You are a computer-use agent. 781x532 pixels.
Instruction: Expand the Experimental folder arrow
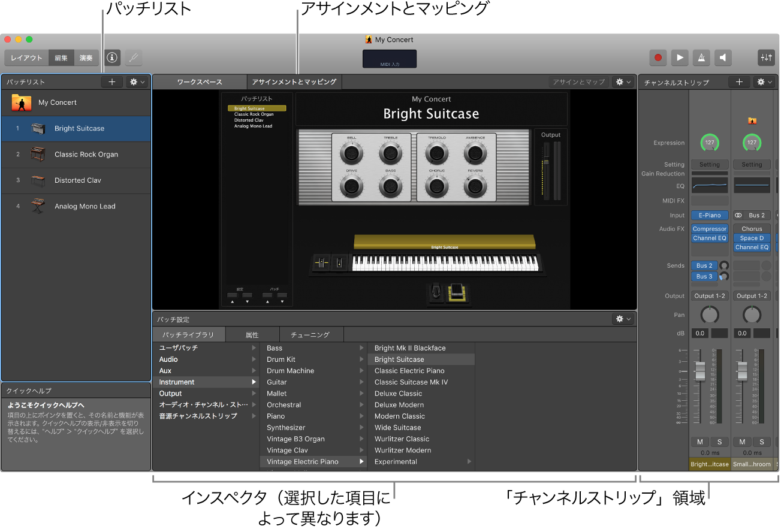pos(469,461)
